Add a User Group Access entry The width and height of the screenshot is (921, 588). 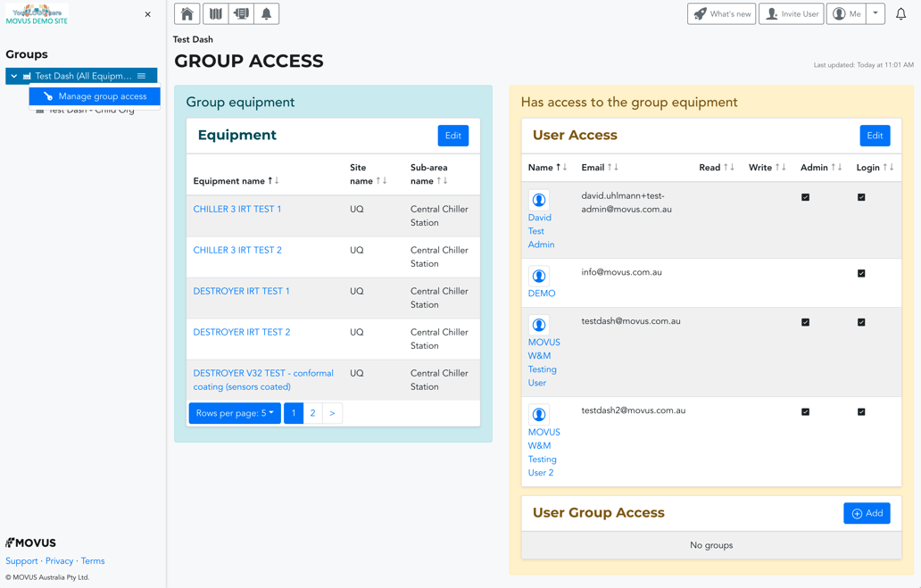867,513
